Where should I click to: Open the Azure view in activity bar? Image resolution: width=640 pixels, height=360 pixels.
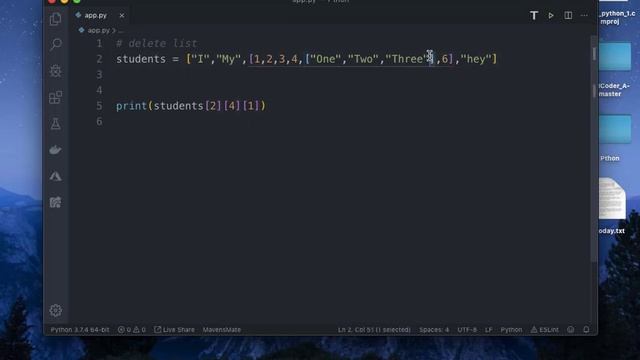56,176
